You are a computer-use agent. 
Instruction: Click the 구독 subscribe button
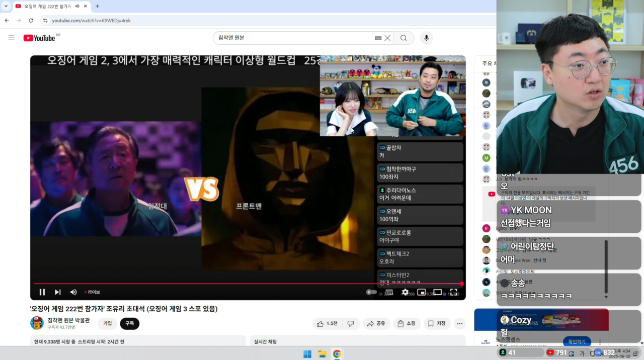tap(130, 323)
